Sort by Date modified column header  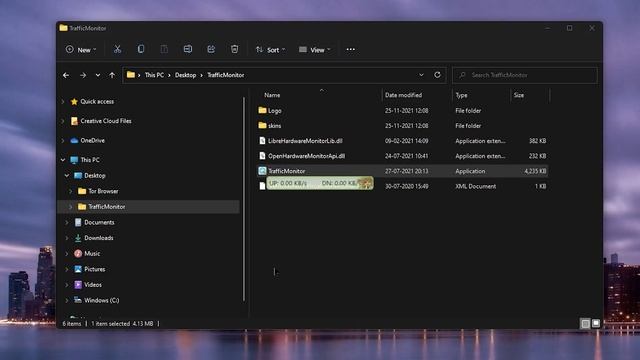coord(403,95)
